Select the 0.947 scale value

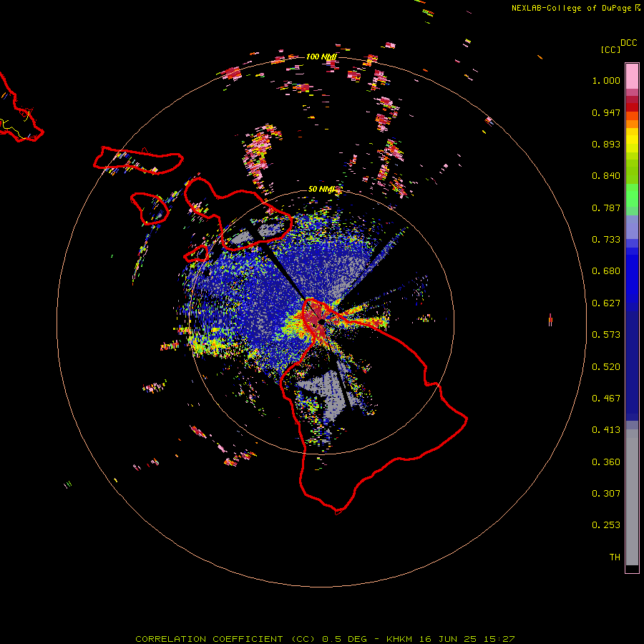tap(606, 112)
